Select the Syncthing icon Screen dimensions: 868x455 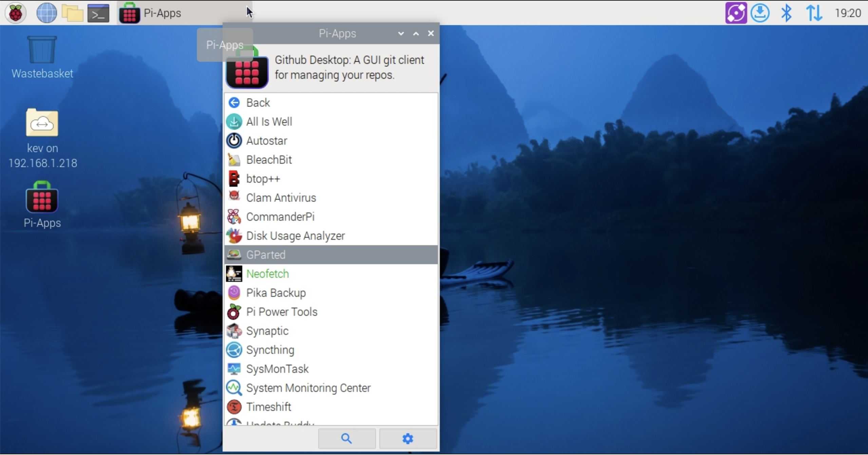click(234, 350)
